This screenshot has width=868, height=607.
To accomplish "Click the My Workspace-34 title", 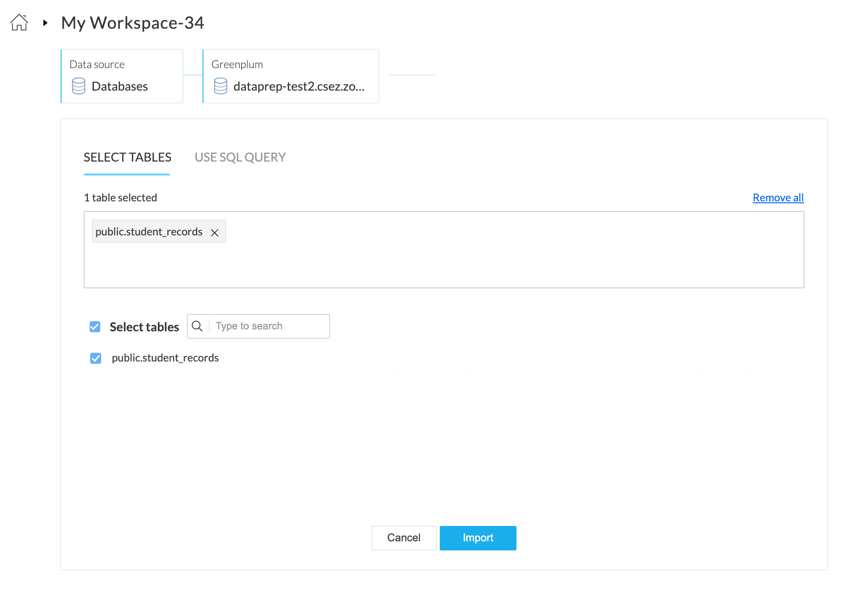I will point(133,23).
